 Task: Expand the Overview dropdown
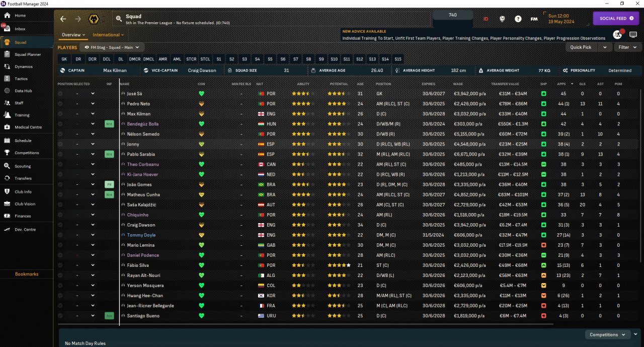[73, 35]
